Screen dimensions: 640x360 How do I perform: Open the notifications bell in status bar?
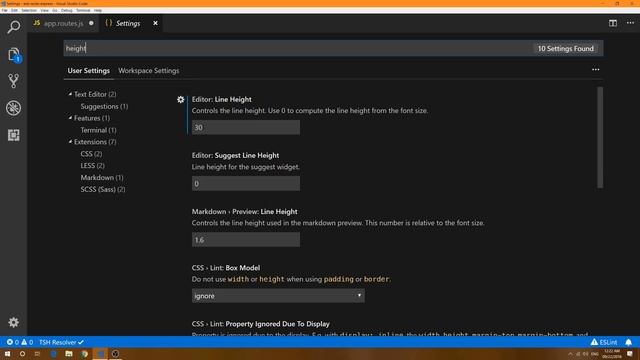[x=629, y=342]
